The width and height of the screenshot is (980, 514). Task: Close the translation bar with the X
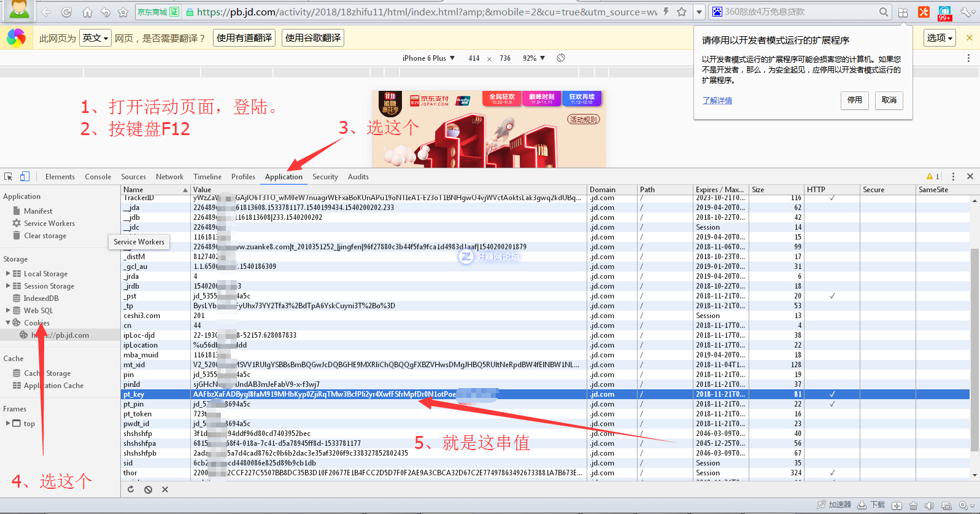[970, 38]
